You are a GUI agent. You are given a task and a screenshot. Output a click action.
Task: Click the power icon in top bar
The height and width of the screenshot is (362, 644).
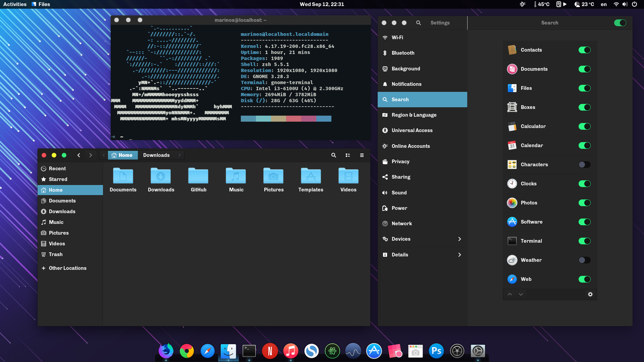click(x=634, y=4)
